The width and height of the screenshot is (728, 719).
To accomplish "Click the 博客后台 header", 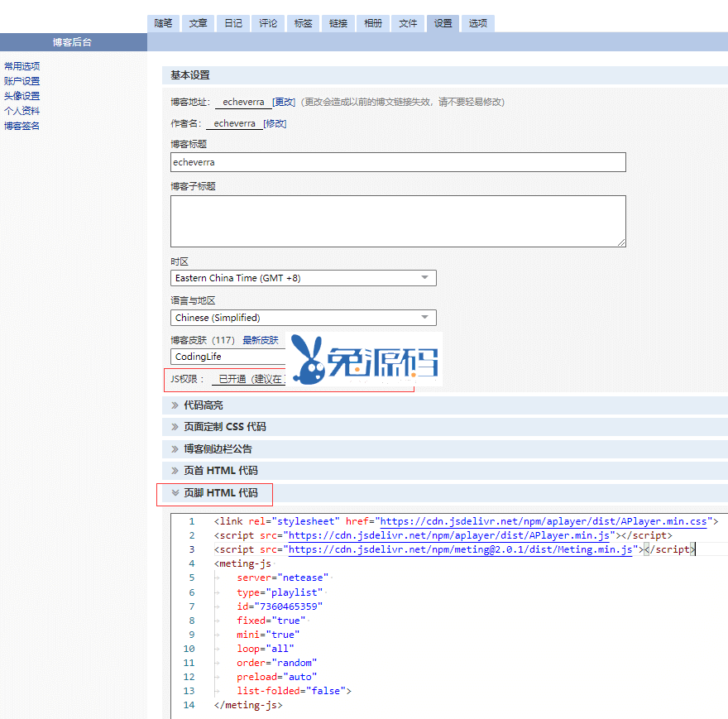I will [x=73, y=42].
